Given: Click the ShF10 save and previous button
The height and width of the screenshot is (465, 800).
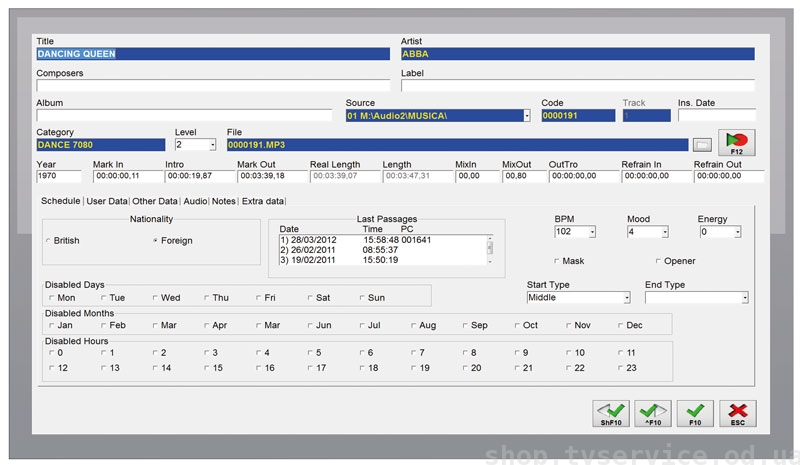Looking at the screenshot, I should click(611, 414).
